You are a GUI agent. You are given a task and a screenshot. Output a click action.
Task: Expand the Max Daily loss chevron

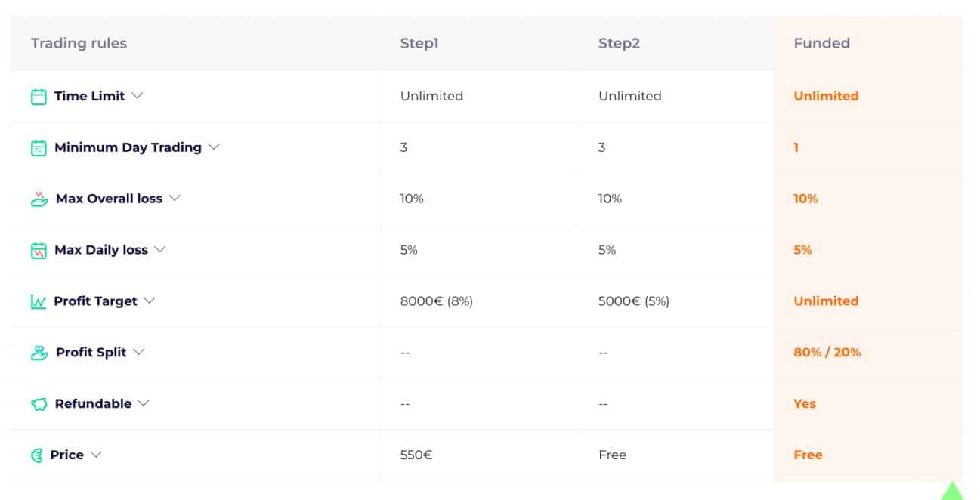point(159,249)
